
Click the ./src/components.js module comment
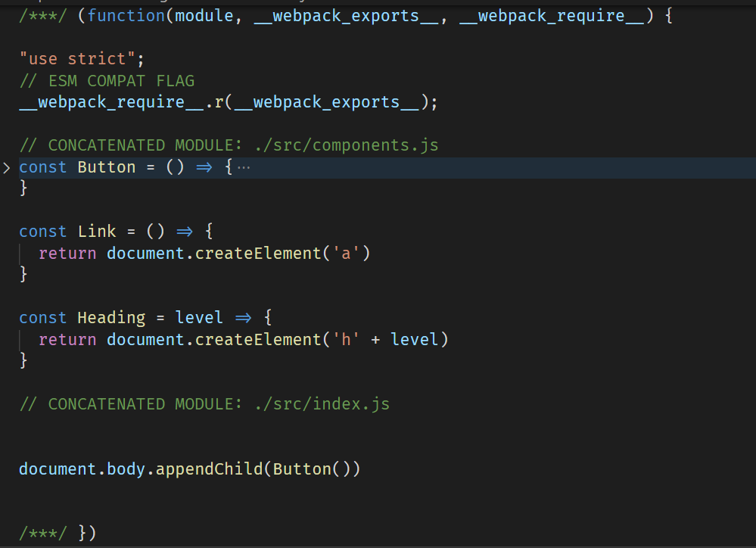tap(229, 145)
